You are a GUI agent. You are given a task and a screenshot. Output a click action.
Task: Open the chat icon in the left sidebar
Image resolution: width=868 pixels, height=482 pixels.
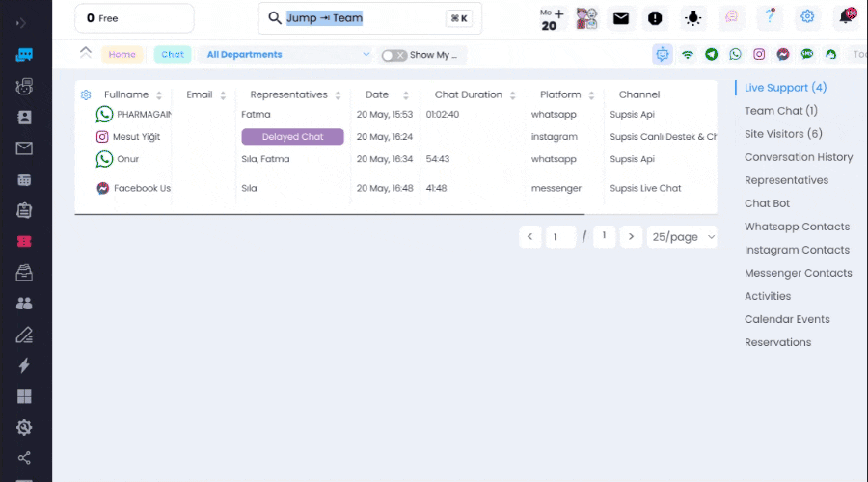click(24, 55)
